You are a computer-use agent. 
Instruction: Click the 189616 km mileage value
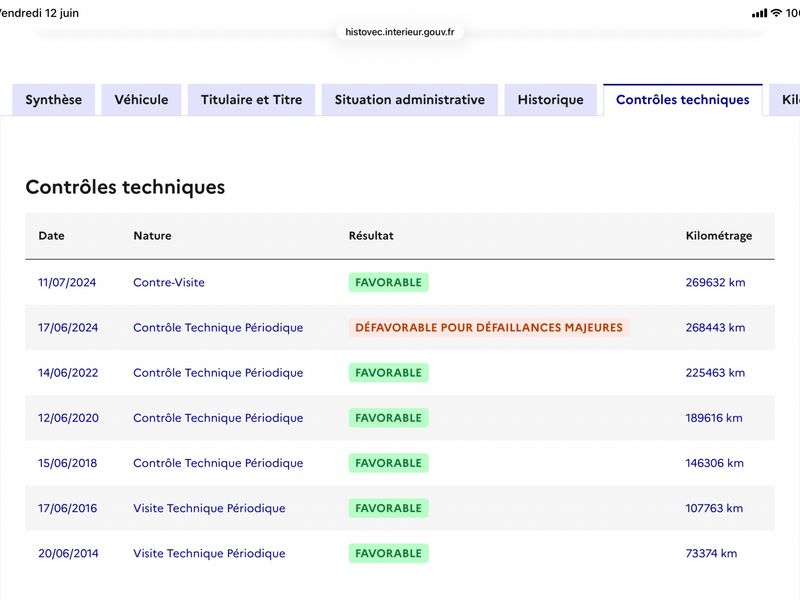click(x=714, y=418)
